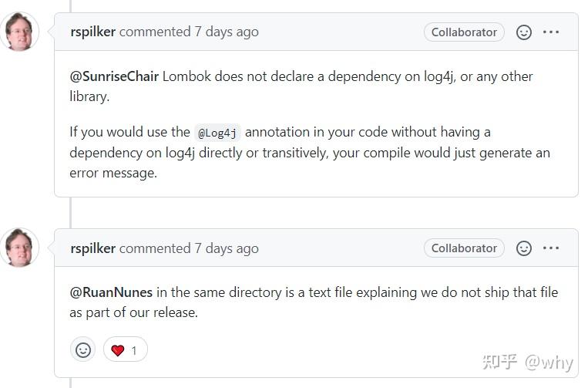Image resolution: width=588 pixels, height=388 pixels.
Task: Open three-dot options menu on first comment
Action: click(x=551, y=32)
